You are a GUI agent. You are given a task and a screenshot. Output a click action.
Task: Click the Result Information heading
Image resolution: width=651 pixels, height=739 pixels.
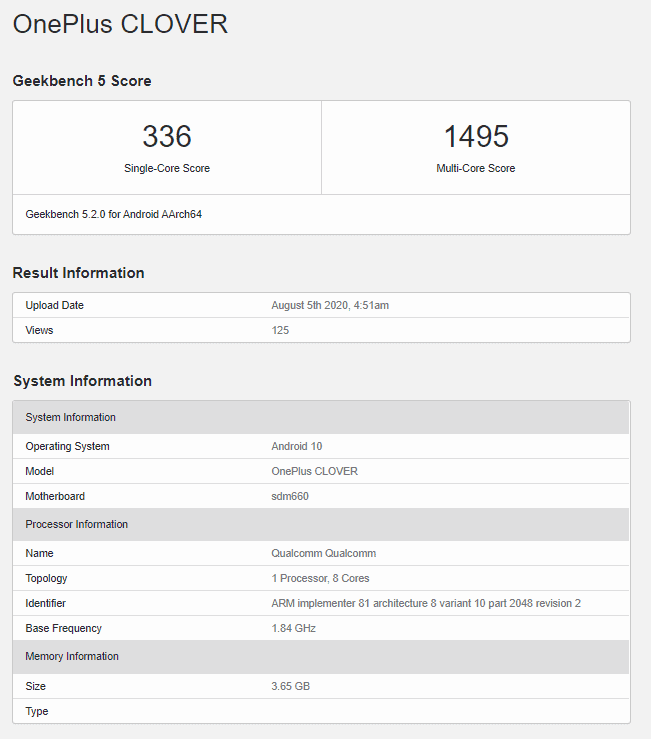pyautogui.click(x=78, y=273)
